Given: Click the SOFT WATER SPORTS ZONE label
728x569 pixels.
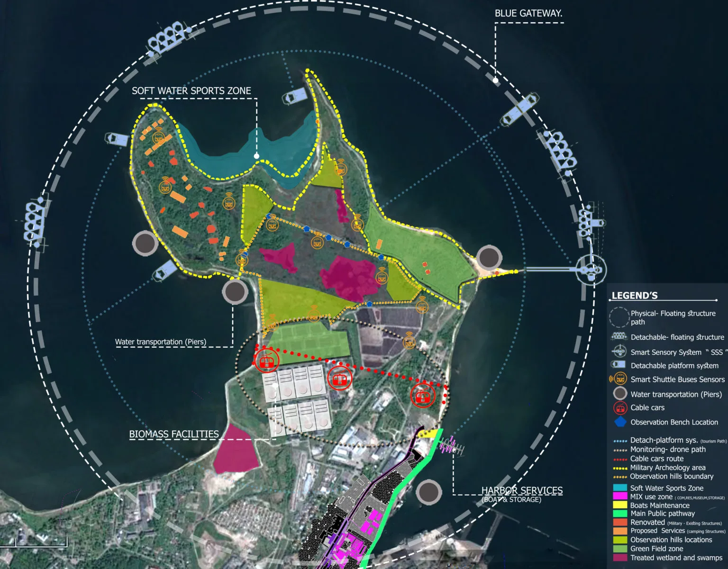Looking at the screenshot, I should [191, 91].
